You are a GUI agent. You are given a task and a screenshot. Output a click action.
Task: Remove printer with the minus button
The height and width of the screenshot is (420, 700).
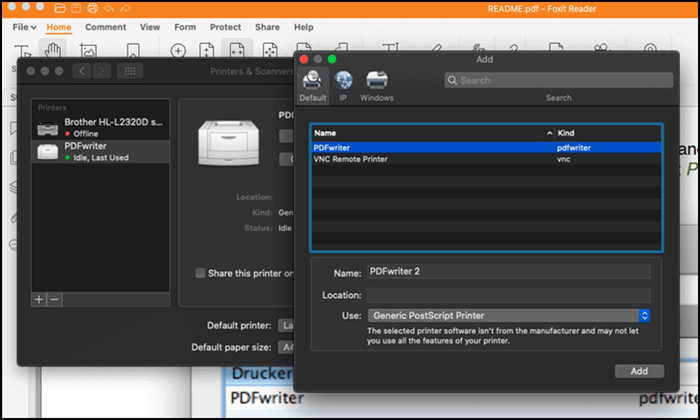(55, 299)
